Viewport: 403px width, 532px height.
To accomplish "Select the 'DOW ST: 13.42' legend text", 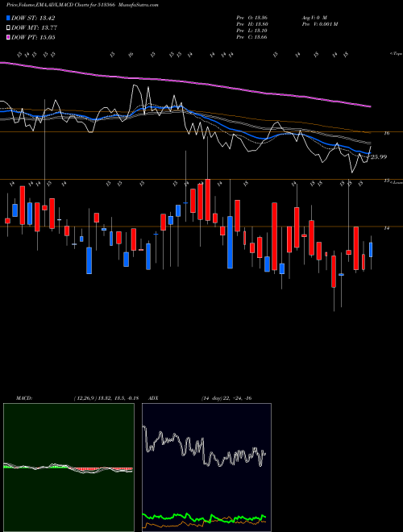I will [x=33, y=18].
